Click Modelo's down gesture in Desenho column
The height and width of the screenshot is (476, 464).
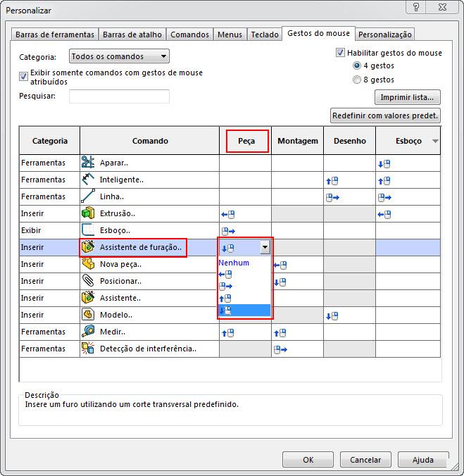(332, 316)
